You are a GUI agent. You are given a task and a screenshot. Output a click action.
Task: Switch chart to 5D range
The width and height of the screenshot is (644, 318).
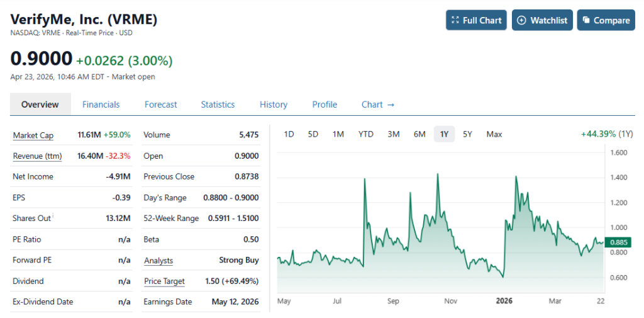pyautogui.click(x=313, y=134)
